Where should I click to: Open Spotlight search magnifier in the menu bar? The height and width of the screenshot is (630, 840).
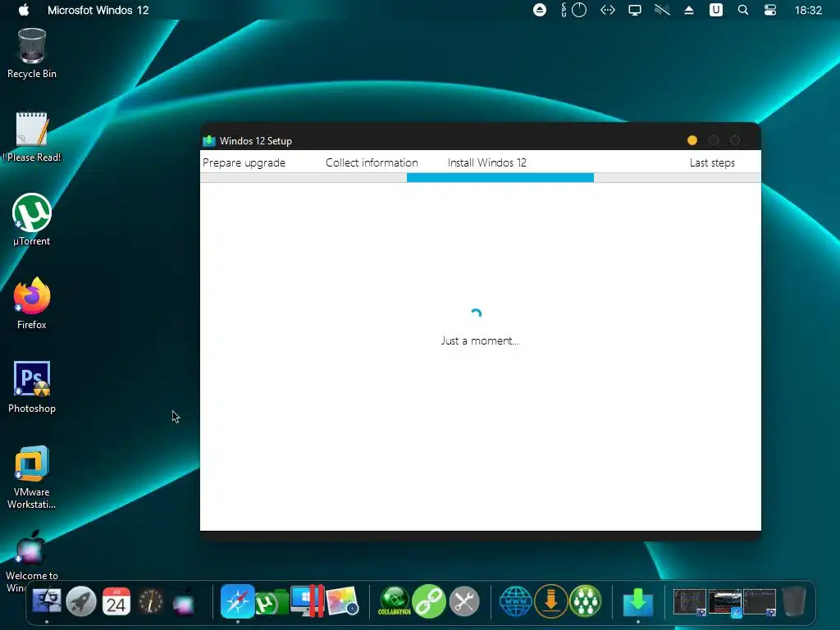(743, 10)
